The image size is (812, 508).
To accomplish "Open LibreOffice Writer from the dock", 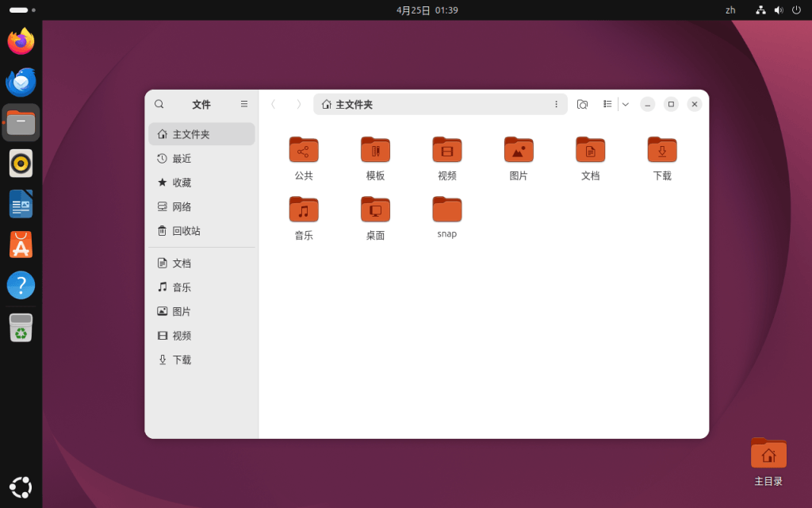I will (21, 204).
